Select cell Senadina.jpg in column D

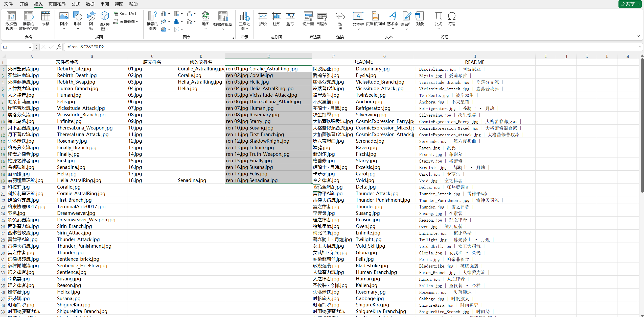[x=201, y=180]
